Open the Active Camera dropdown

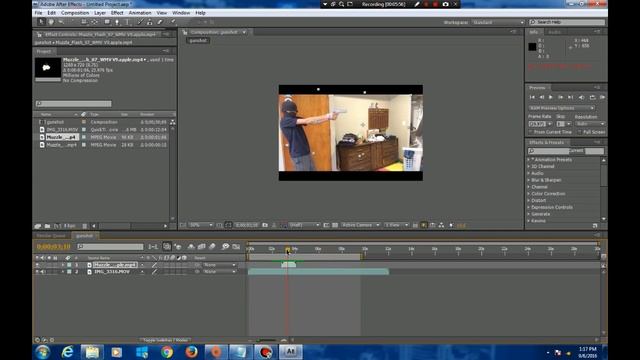point(360,225)
